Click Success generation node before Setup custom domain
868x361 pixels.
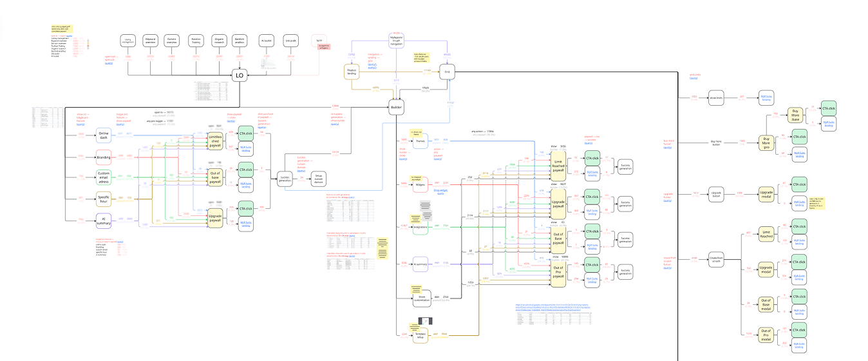284,179
